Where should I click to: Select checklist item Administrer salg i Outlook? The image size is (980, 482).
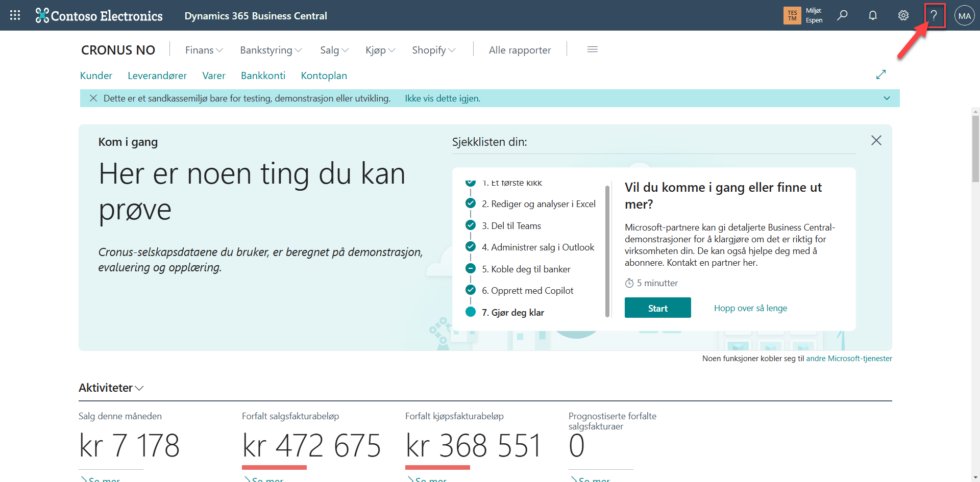[538, 247]
